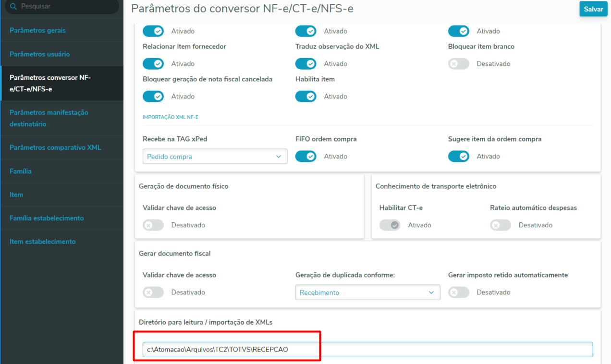This screenshot has height=364, width=611.
Task: Enable Validar chave de acesso under Geração de documento físico
Action: point(153,225)
